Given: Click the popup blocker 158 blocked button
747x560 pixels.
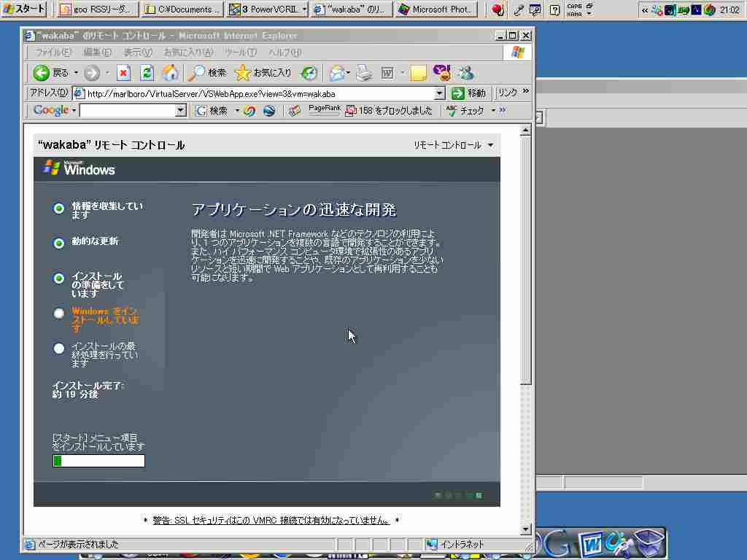Looking at the screenshot, I should 389,111.
